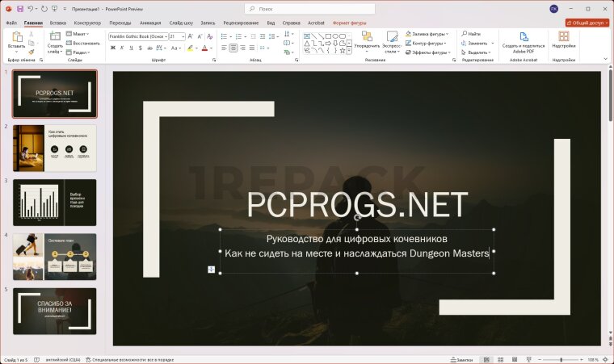
Task: Open the Вставка ribbon tab
Action: point(58,23)
